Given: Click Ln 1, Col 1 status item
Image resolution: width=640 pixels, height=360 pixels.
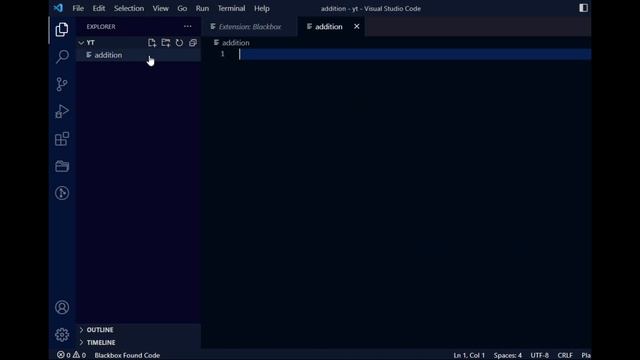Looking at the screenshot, I should [469, 355].
